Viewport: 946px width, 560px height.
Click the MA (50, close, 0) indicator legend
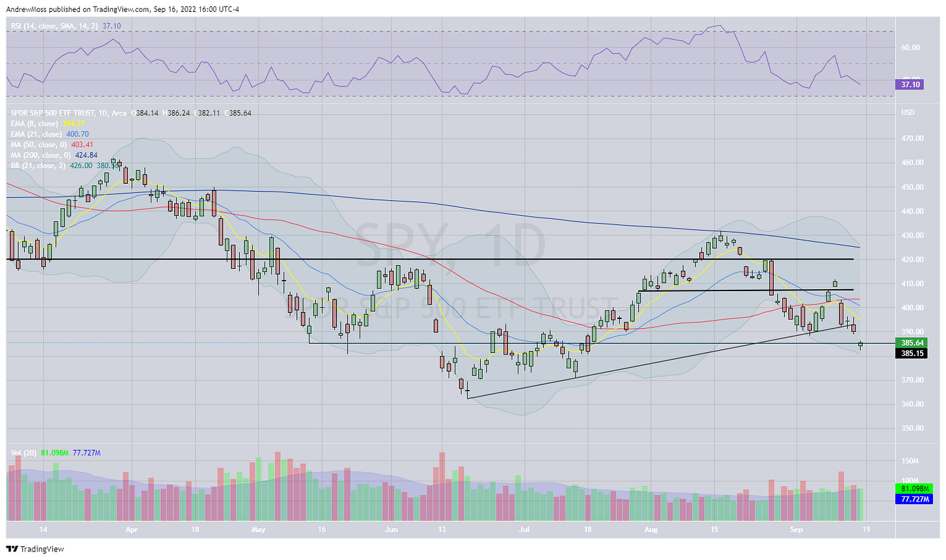[x=38, y=144]
